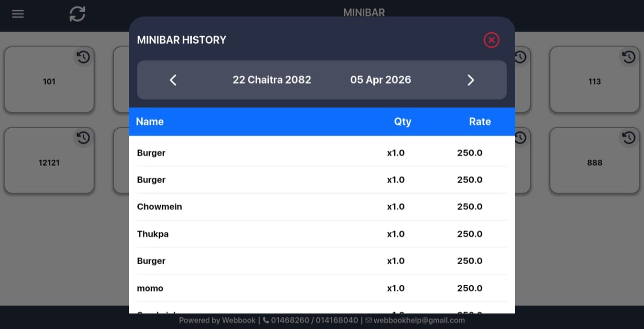
Task: Click the Qty column header
Action: tap(403, 122)
